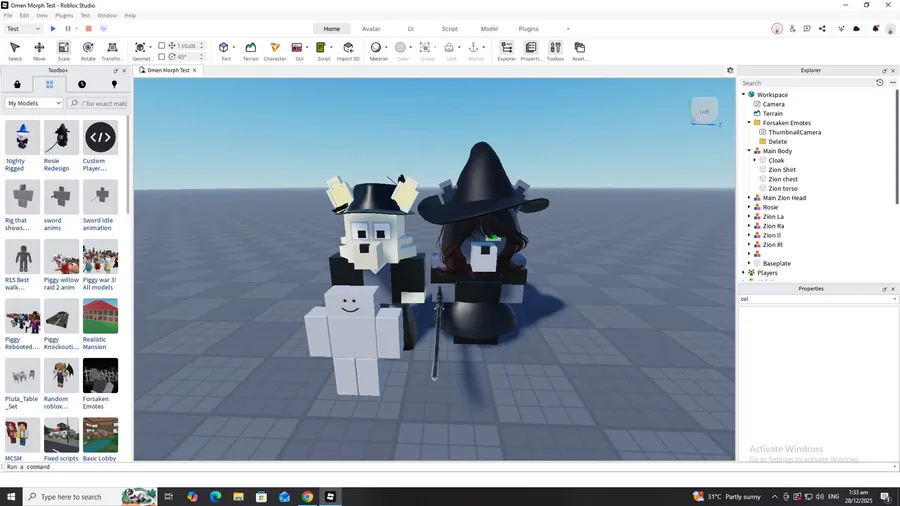Open the My Models dropdown in Toolbox

[34, 103]
